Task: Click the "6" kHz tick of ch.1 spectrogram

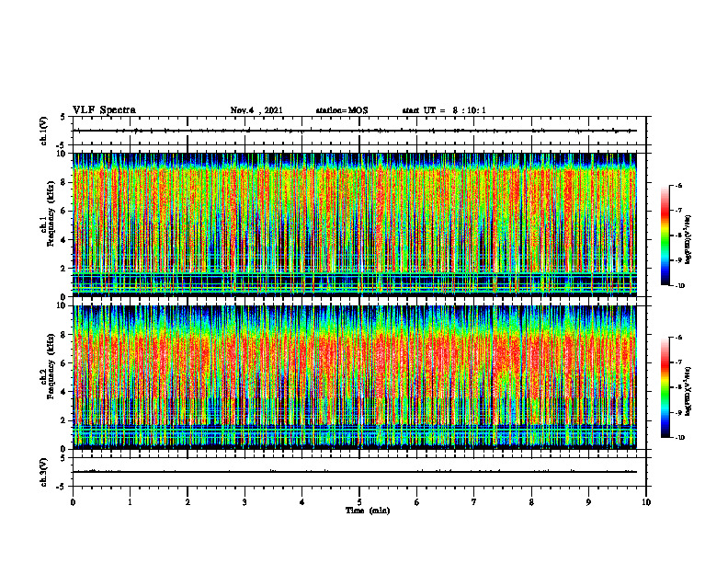Action: (x=64, y=211)
